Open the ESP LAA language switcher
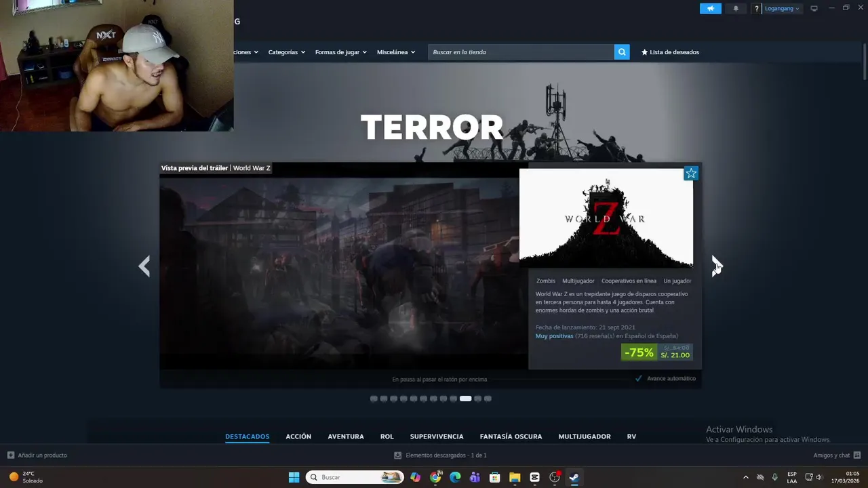868x488 pixels. [792, 477]
